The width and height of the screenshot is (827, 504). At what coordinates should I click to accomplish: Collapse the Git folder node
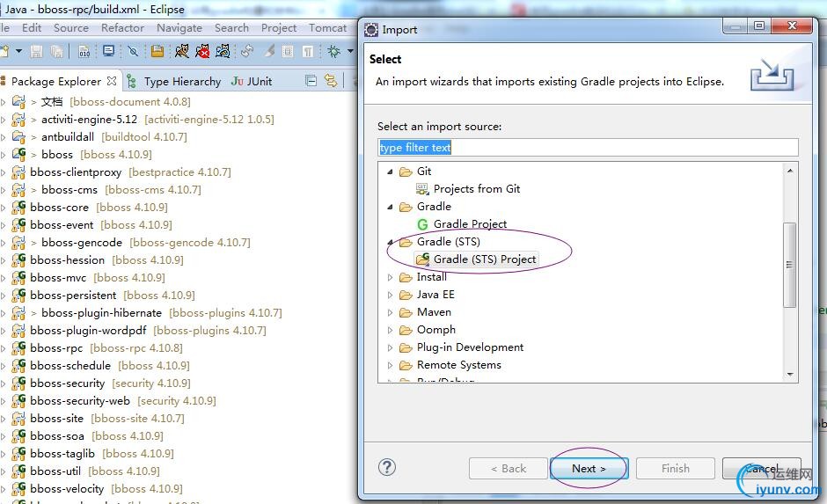tap(391, 172)
